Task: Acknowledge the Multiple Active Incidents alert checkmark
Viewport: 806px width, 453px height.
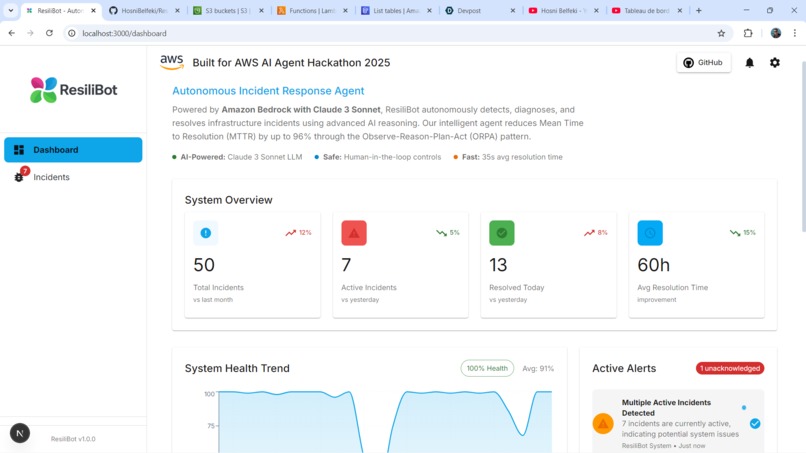Action: click(x=755, y=424)
